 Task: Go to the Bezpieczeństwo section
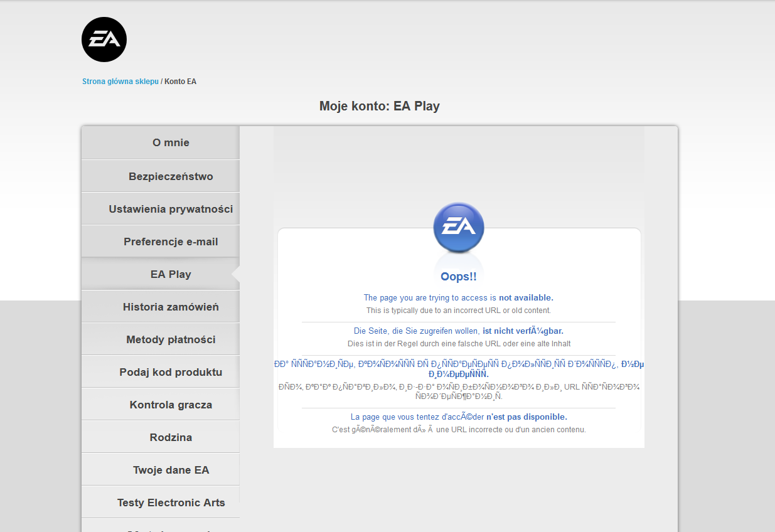[x=171, y=176]
